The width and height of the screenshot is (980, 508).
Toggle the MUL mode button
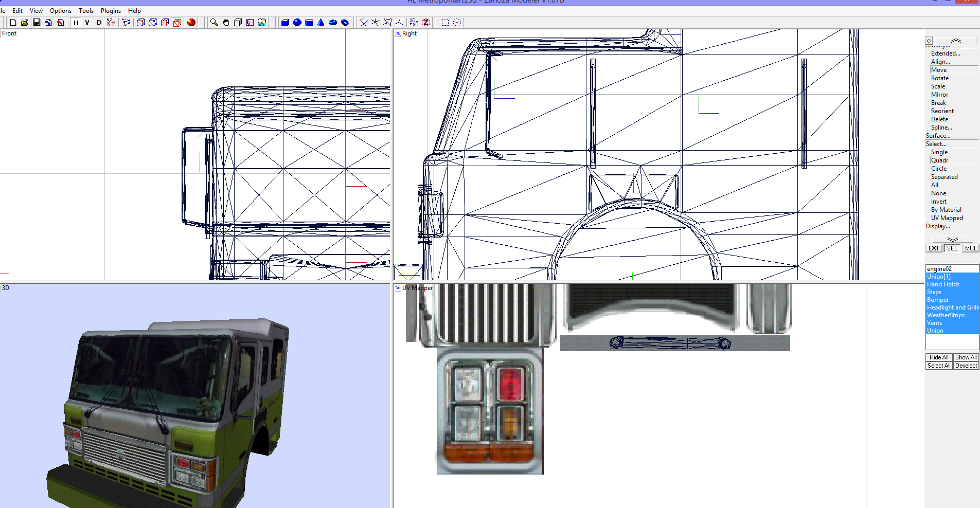[x=970, y=248]
